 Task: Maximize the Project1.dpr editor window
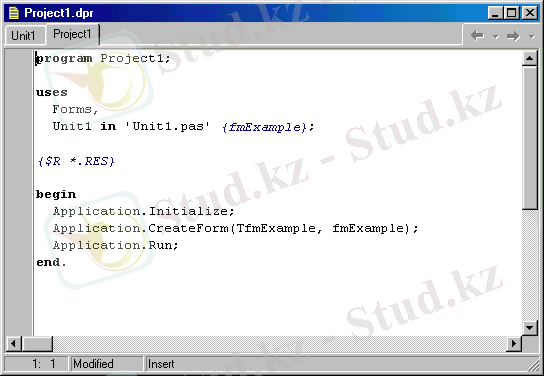point(512,13)
